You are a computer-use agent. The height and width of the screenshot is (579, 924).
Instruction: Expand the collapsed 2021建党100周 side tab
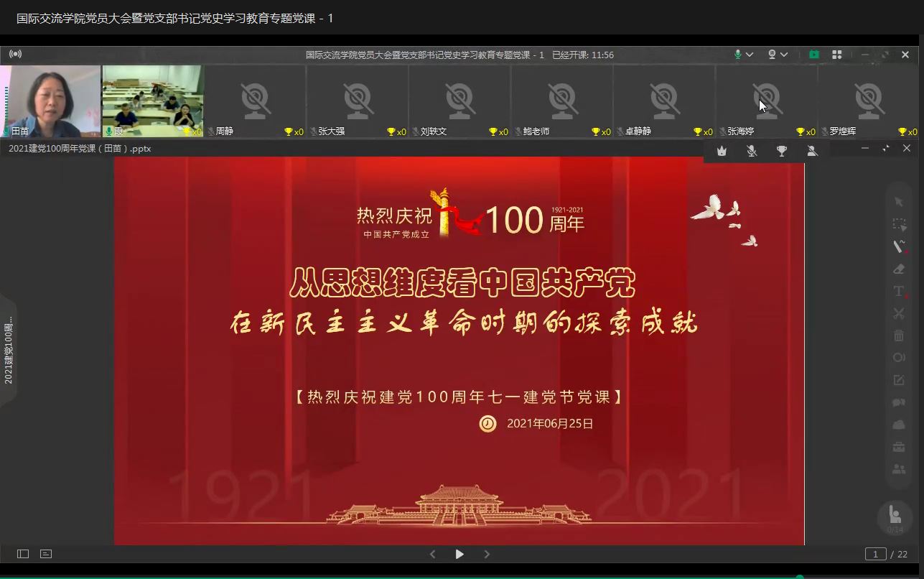pos(9,350)
